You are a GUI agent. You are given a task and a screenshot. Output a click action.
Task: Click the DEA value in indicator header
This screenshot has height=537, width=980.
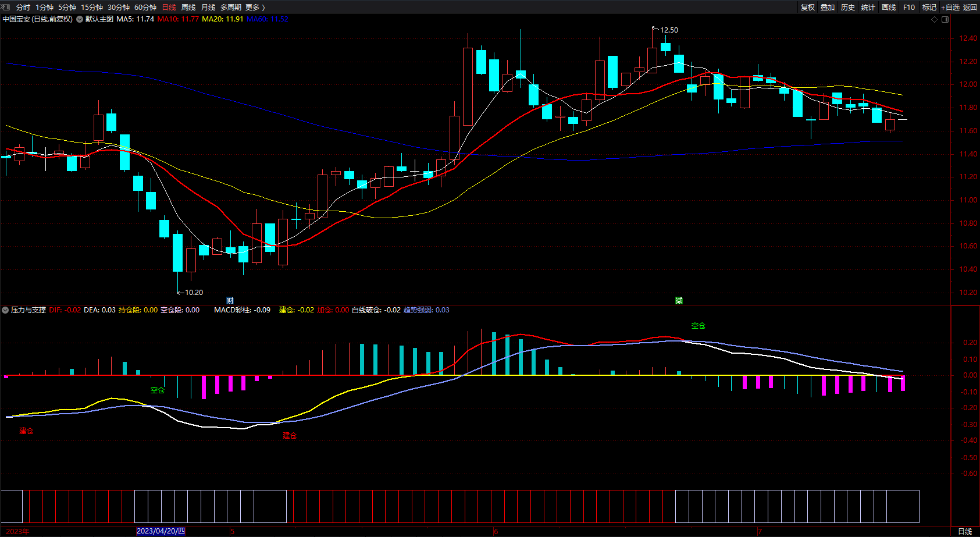pyautogui.click(x=100, y=310)
